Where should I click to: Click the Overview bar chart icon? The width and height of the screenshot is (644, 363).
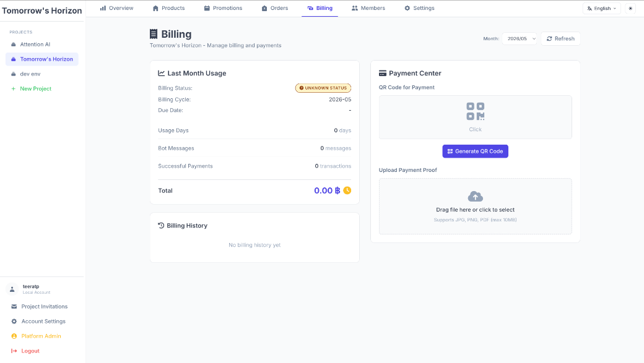[103, 8]
